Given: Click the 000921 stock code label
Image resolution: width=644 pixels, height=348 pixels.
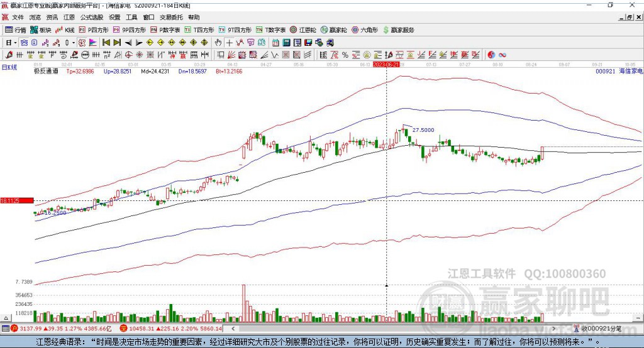Looking at the screenshot, I should (x=606, y=71).
